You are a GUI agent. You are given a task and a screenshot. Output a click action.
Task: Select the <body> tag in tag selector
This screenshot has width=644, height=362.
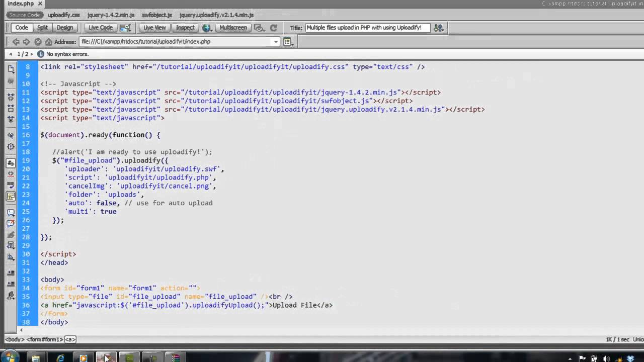[x=15, y=339]
